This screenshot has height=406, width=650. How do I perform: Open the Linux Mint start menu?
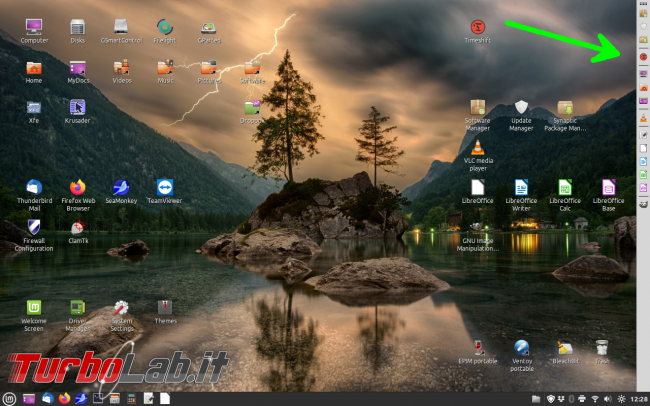[x=9, y=399]
